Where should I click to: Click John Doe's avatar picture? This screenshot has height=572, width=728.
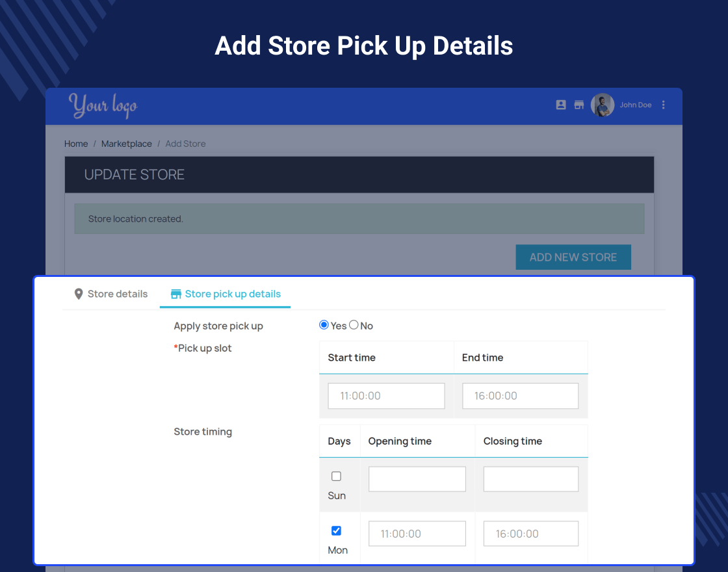pos(603,105)
